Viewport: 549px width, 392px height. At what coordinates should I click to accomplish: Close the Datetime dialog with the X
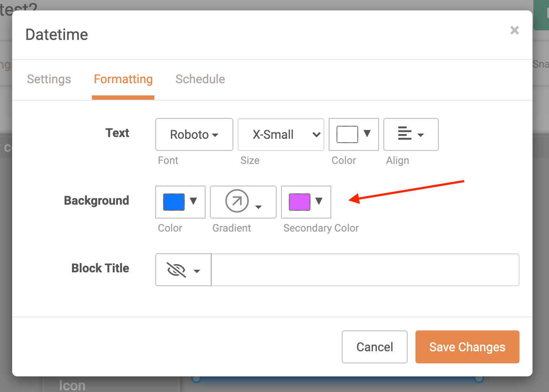(514, 30)
